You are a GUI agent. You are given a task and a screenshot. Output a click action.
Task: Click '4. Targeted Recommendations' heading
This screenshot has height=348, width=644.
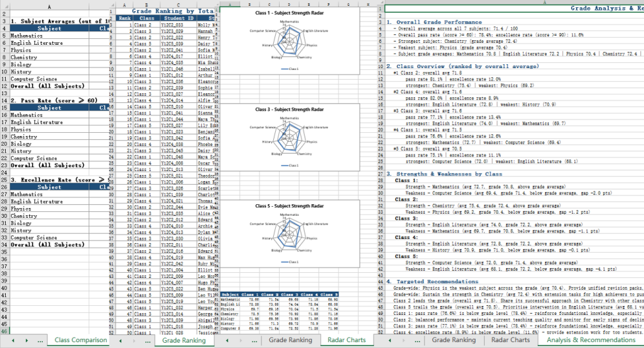point(432,282)
